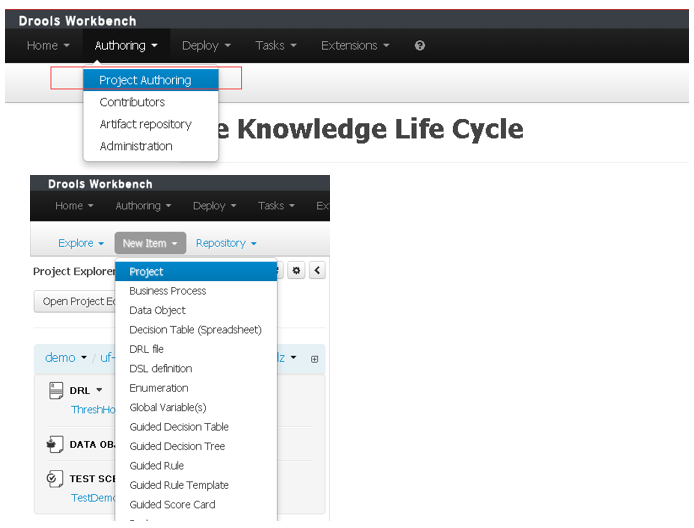The height and width of the screenshot is (528, 694).
Task: Click the Project Explorer heading
Action: click(74, 271)
